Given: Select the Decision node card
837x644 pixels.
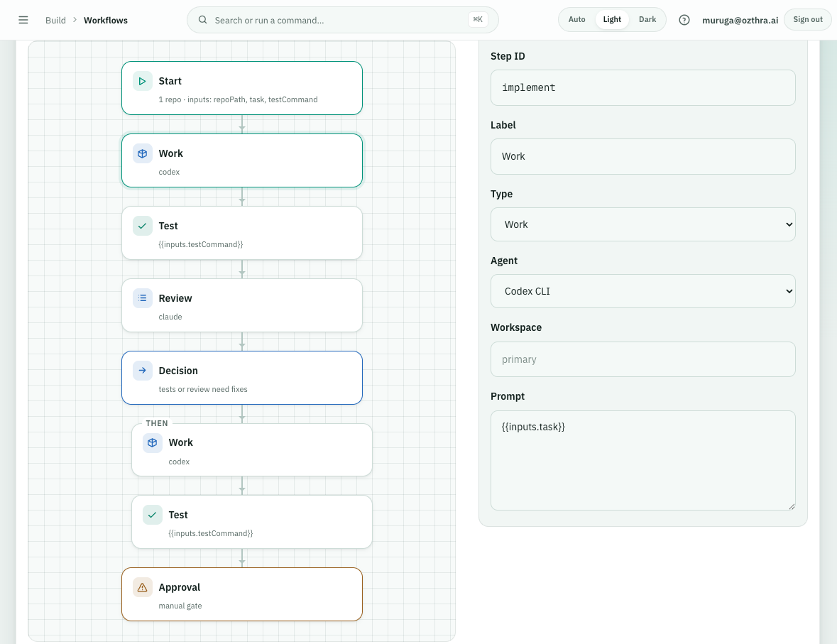Looking at the screenshot, I should [242, 378].
